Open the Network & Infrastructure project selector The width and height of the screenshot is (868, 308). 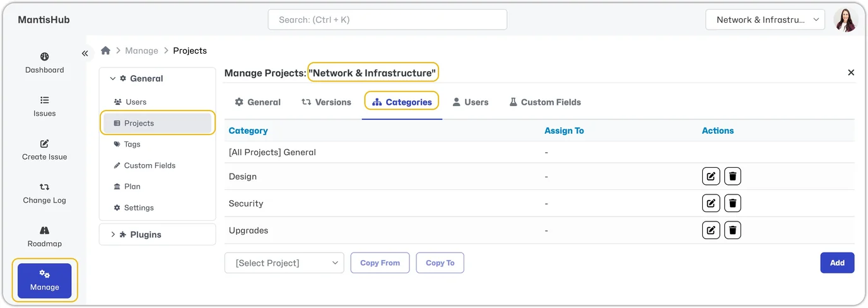coord(765,20)
